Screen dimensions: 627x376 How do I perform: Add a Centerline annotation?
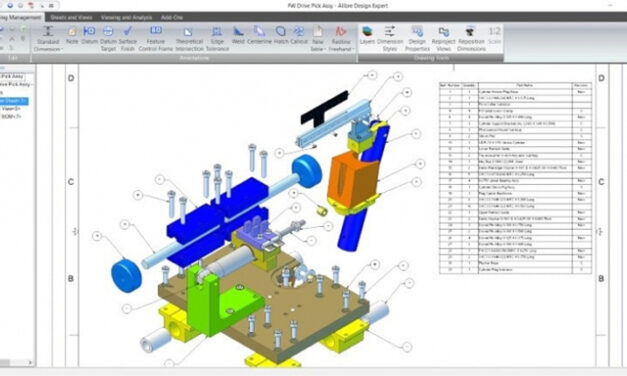tap(260, 35)
